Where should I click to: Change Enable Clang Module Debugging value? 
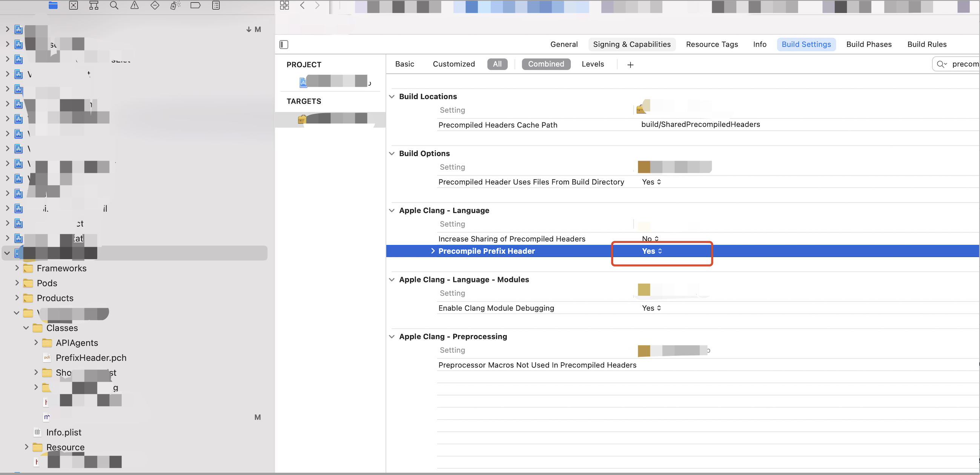651,308
